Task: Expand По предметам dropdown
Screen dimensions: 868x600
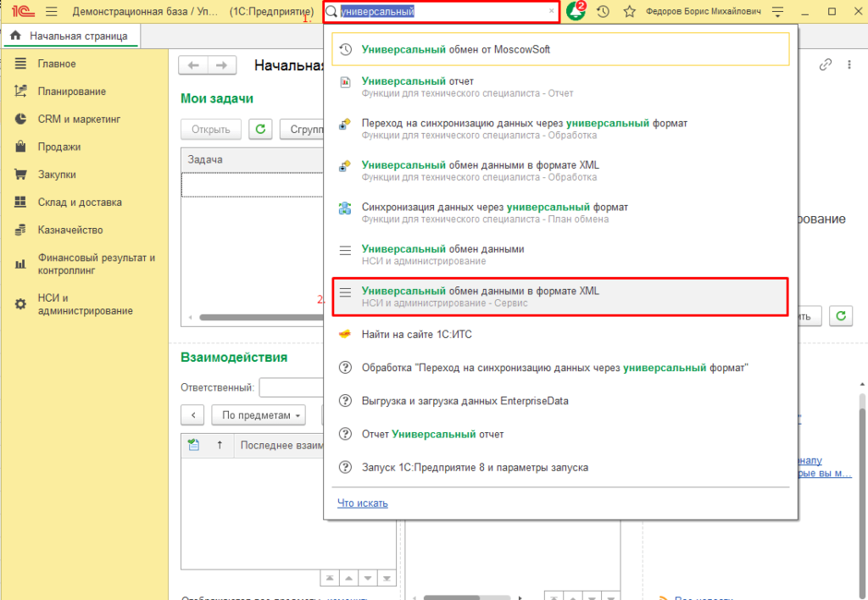Action: 259,415
